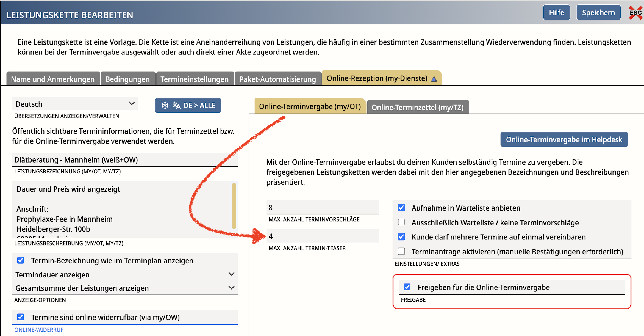644x336 pixels.
Task: Uncheck Kunde darf mehrere Termine vereinbaren
Action: point(401,237)
